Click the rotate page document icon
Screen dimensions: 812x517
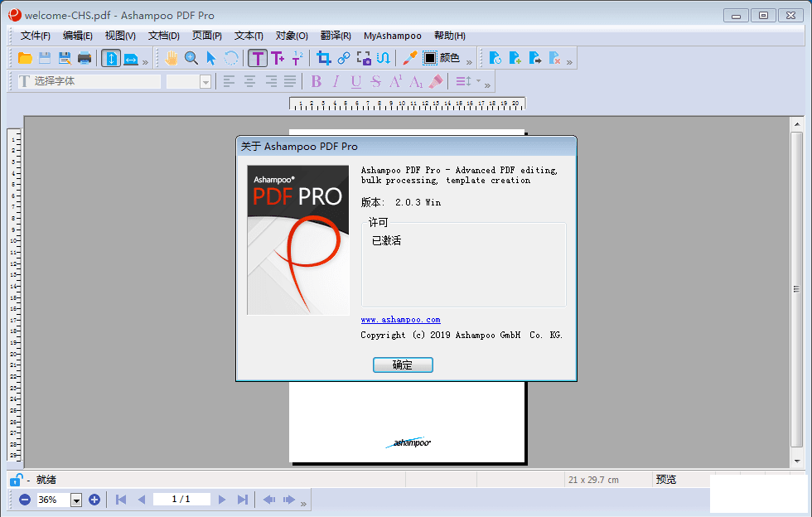tap(495, 58)
